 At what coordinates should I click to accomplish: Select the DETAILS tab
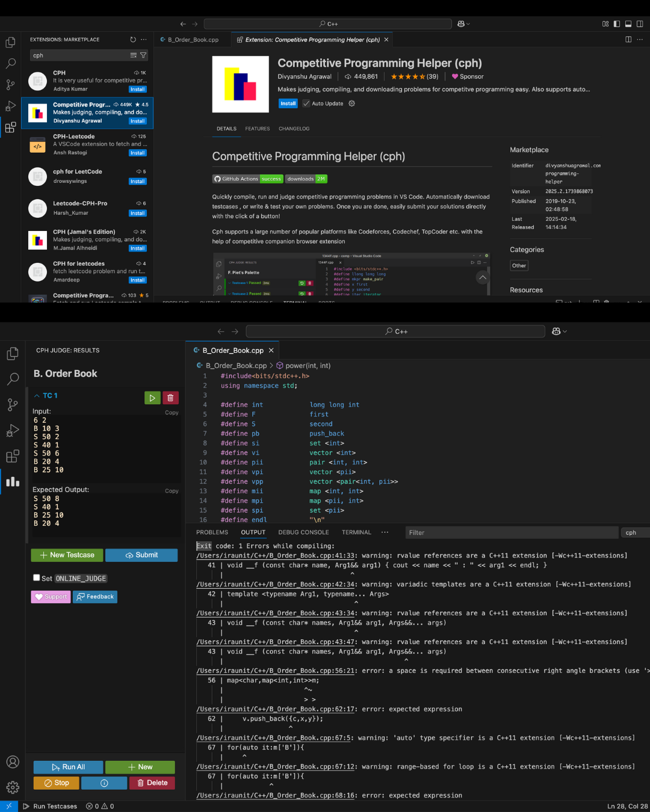pyautogui.click(x=226, y=129)
